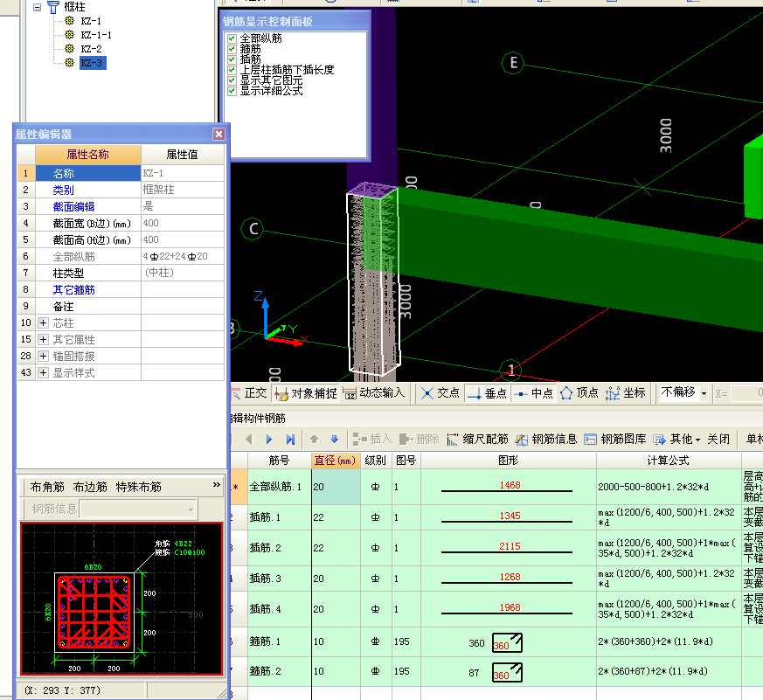The width and height of the screenshot is (763, 700).
Task: Click the 1468 length figure for 全部纵筋.1
Action: [x=510, y=485]
